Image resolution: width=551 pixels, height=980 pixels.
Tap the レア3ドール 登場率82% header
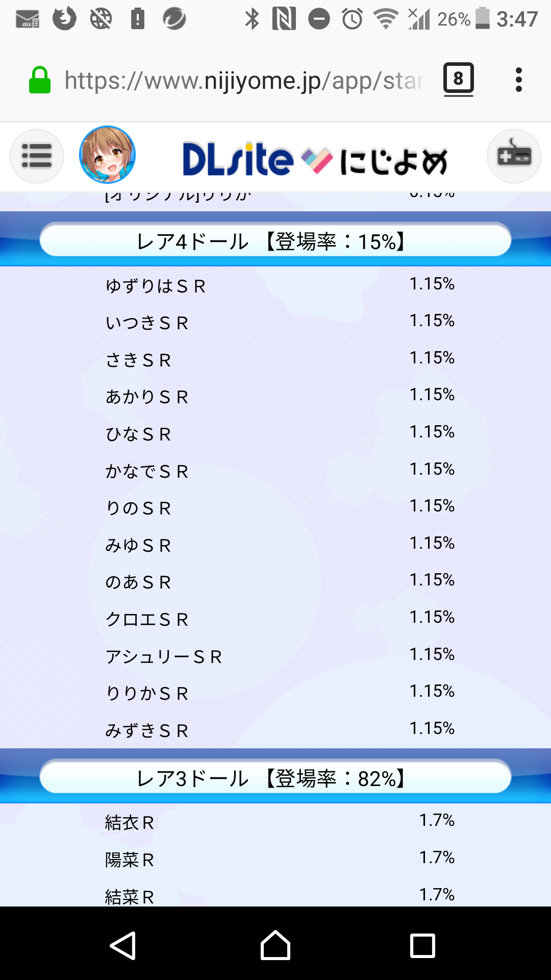[275, 778]
